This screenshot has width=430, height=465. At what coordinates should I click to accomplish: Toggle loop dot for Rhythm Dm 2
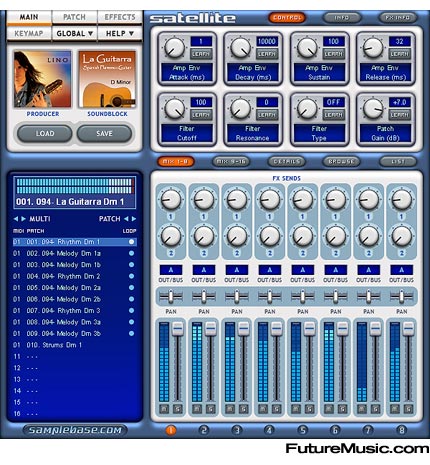click(131, 276)
